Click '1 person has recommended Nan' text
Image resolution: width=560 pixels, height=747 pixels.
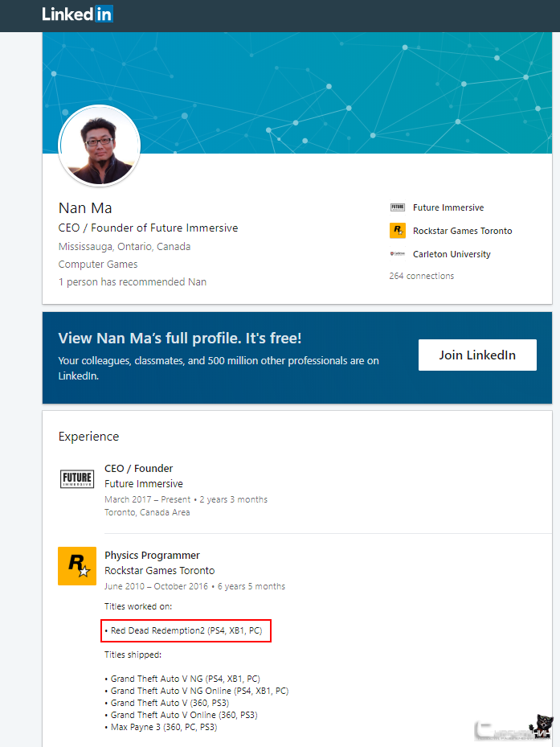tap(133, 282)
